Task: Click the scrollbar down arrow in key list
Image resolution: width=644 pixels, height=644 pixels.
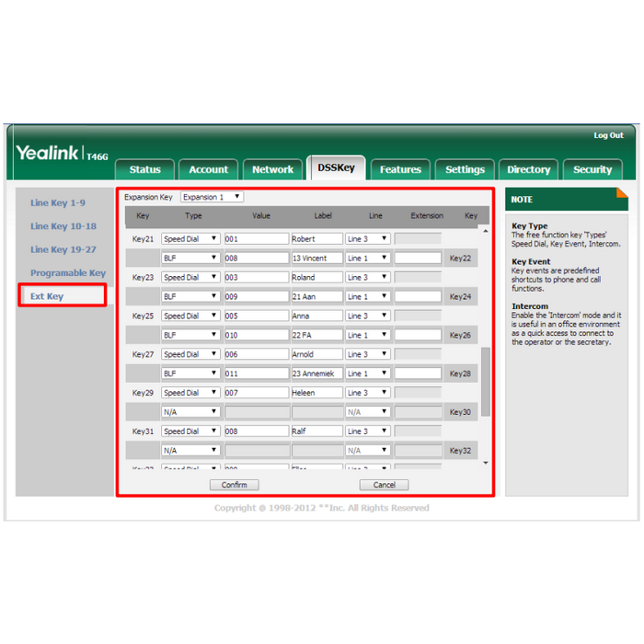Action: (x=486, y=464)
